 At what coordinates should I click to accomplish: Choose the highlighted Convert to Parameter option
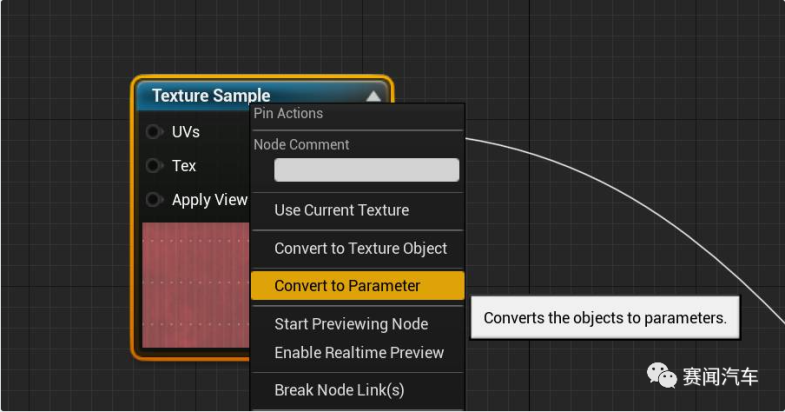point(347,286)
